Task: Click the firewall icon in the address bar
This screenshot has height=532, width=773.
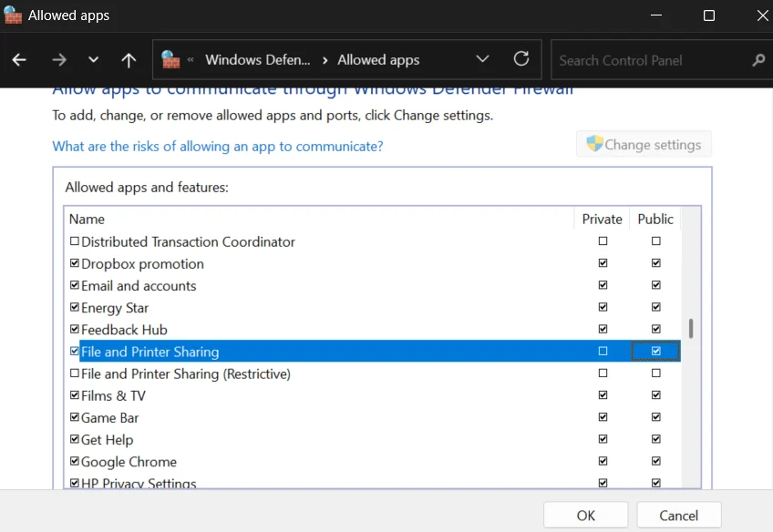Action: click(171, 59)
